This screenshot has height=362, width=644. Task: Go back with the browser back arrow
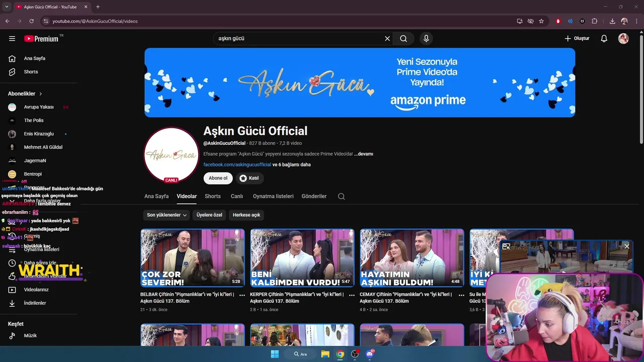[x=7, y=21]
